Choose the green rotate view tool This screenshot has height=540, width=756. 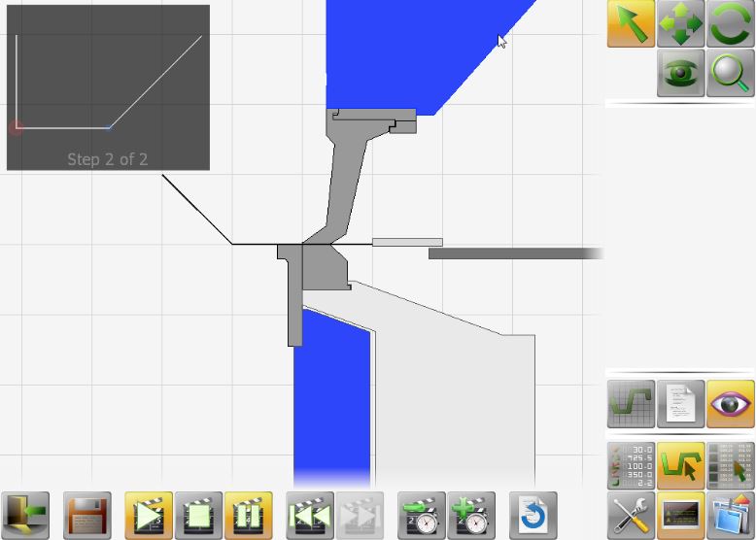[x=731, y=23]
